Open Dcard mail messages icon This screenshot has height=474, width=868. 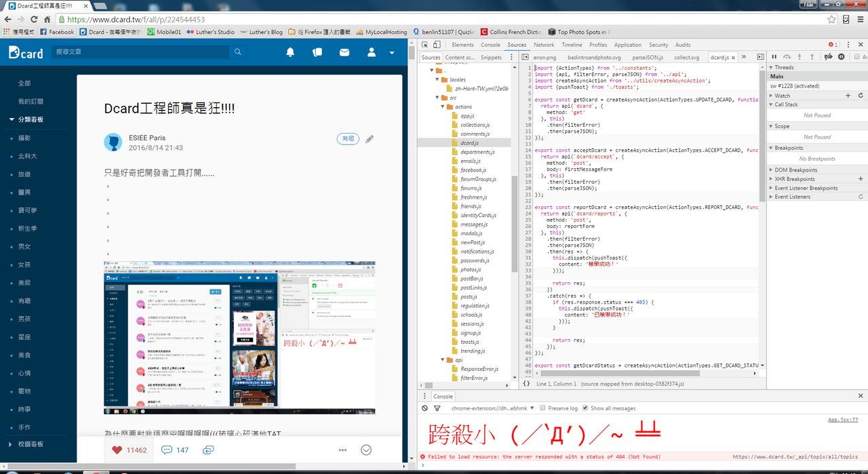(344, 52)
